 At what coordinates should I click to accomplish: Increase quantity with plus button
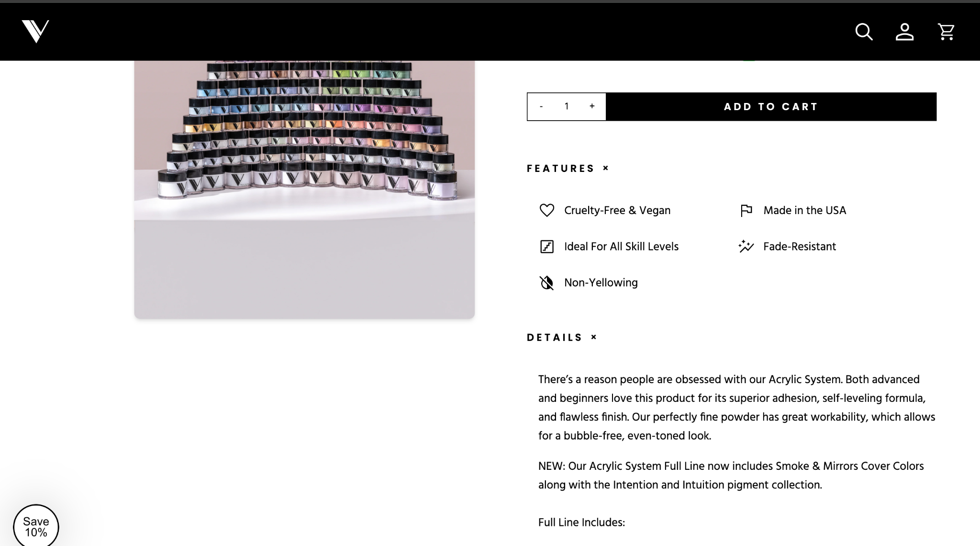(x=592, y=106)
